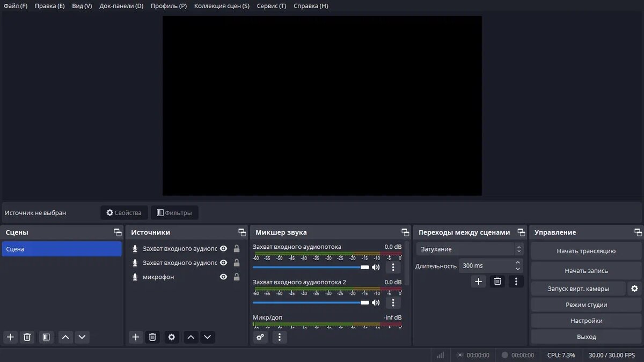Start Запуск вирт. камеры
Image resolution: width=644 pixels, height=362 pixels.
pyautogui.click(x=578, y=289)
